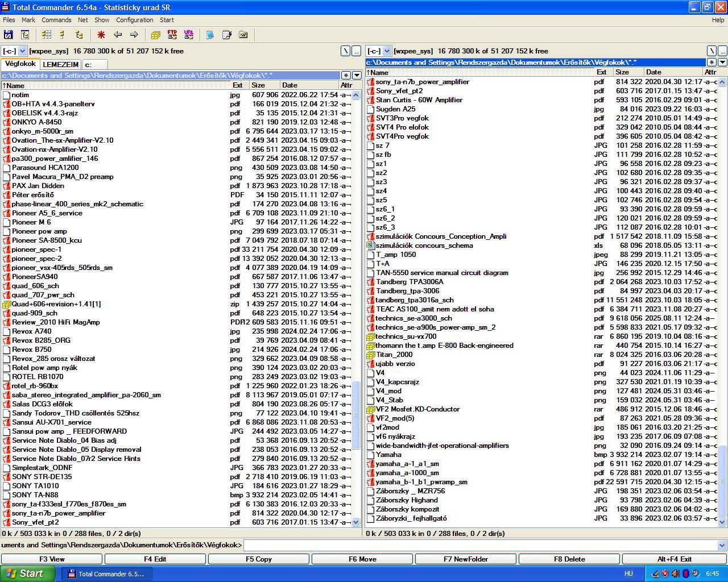
Task: Click the zip archive icon of Quad+606+revision+1.41[1]
Action: (x=7, y=304)
